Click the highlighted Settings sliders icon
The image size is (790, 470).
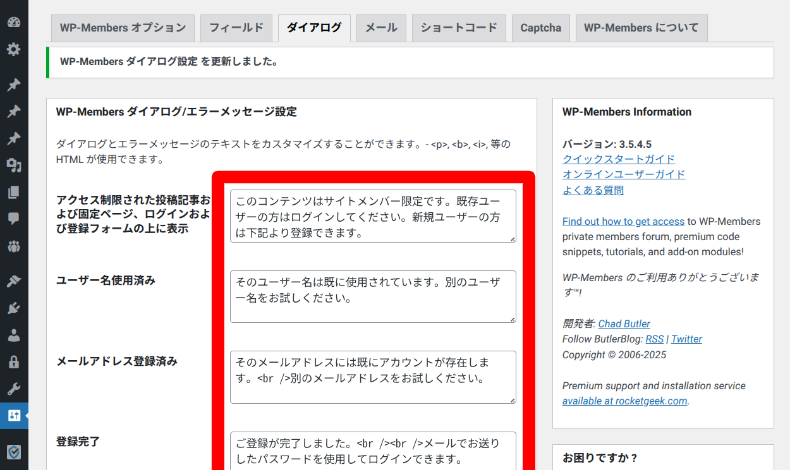pos(14,416)
